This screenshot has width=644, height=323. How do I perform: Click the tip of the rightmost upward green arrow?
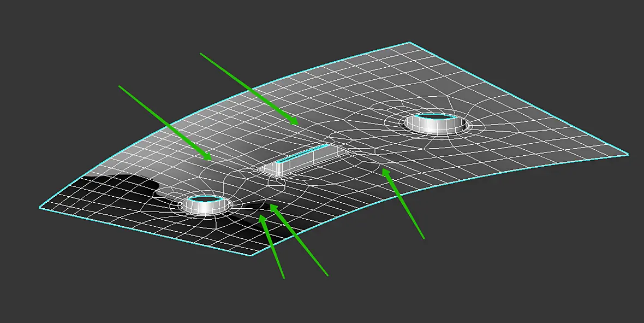384,169
